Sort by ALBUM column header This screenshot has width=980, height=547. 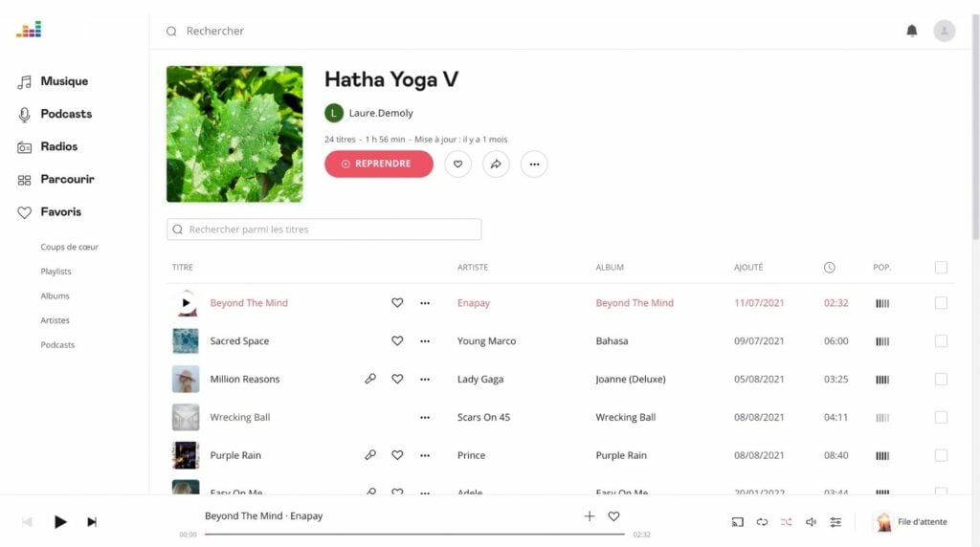click(610, 267)
